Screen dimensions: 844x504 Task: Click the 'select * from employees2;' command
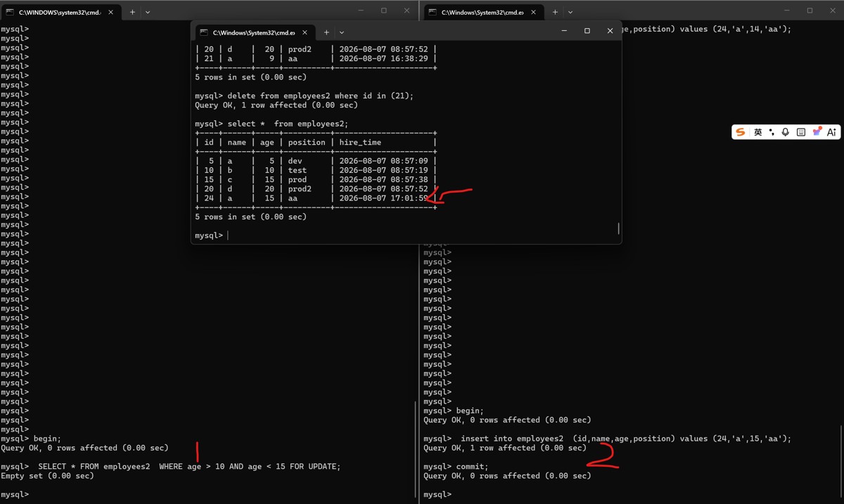pyautogui.click(x=288, y=124)
